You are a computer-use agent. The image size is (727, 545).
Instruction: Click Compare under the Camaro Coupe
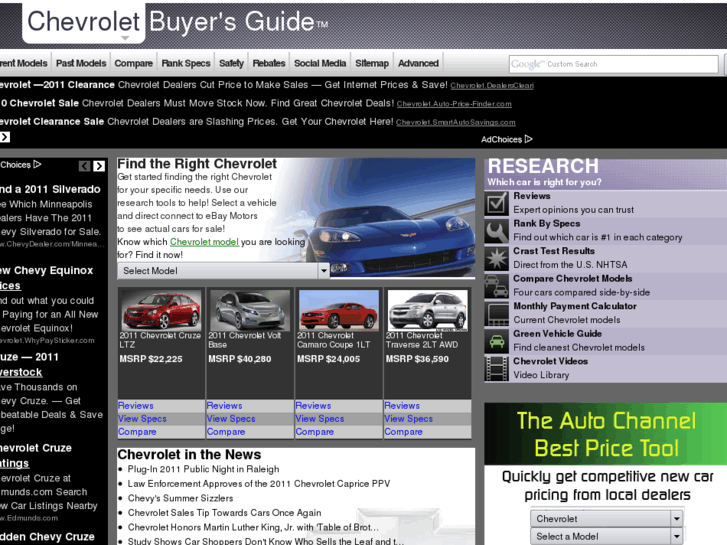click(315, 432)
